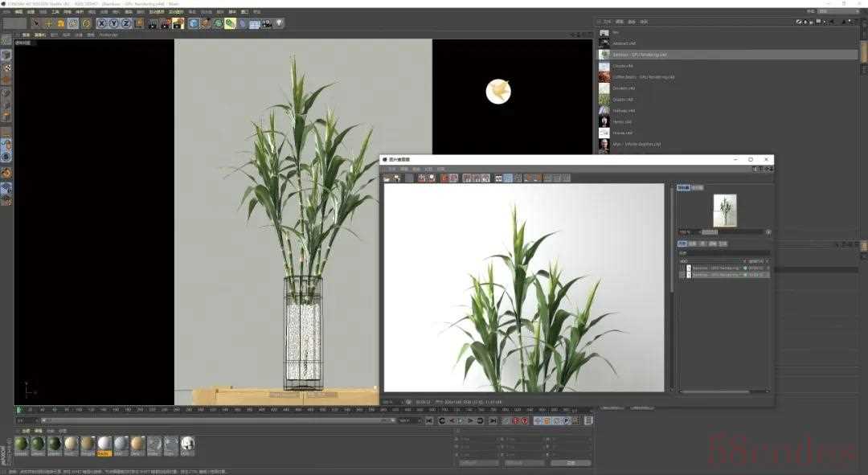Open Bamboo - GPU Rendering.c4d in file list
The width and height of the screenshot is (868, 475).
tap(641, 55)
